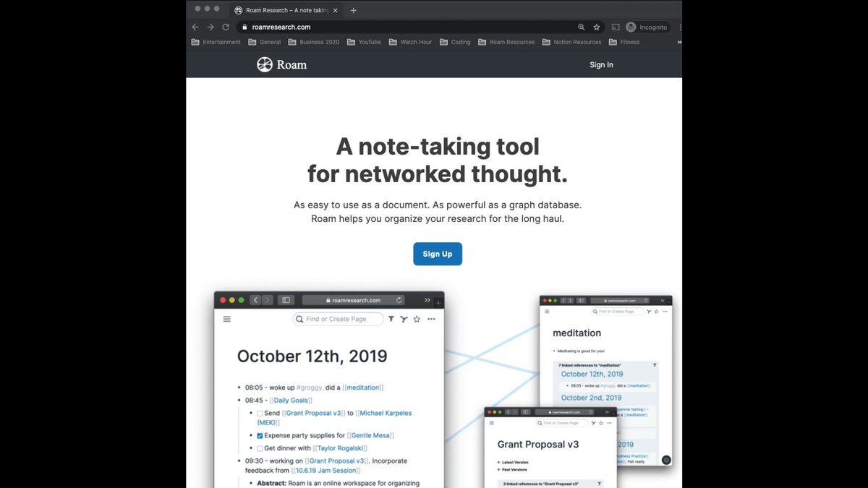
Task: Open the hamburger menu in the Grant Proposal v3 window
Action: pyautogui.click(x=492, y=423)
